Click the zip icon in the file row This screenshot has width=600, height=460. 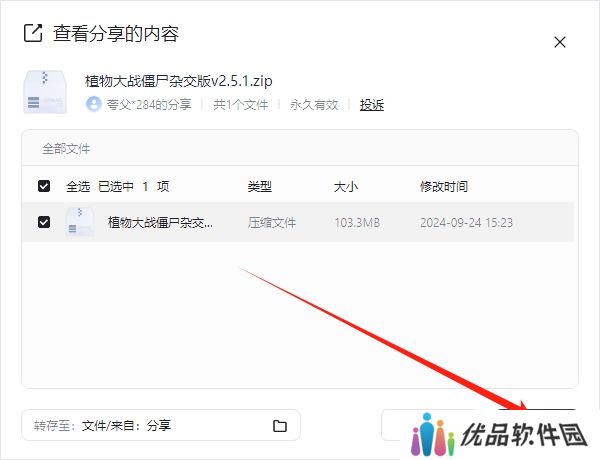80,222
